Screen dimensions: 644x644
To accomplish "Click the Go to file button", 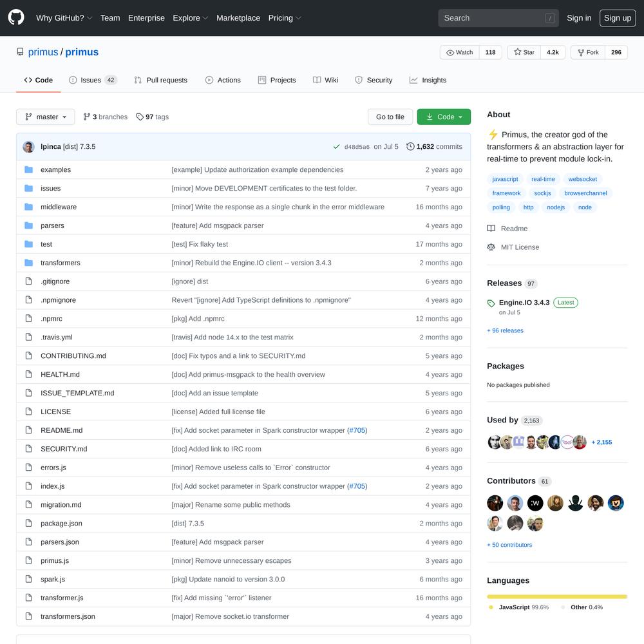I will [390, 117].
